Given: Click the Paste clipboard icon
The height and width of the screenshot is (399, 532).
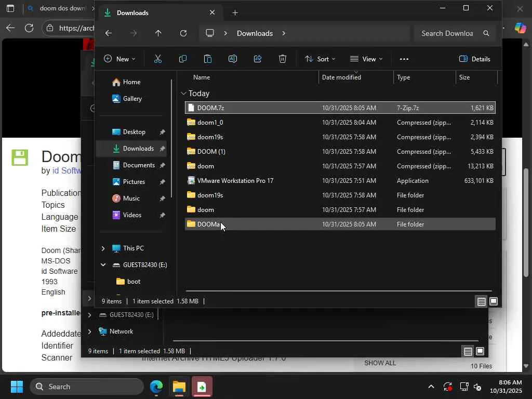Looking at the screenshot, I should coord(208,59).
